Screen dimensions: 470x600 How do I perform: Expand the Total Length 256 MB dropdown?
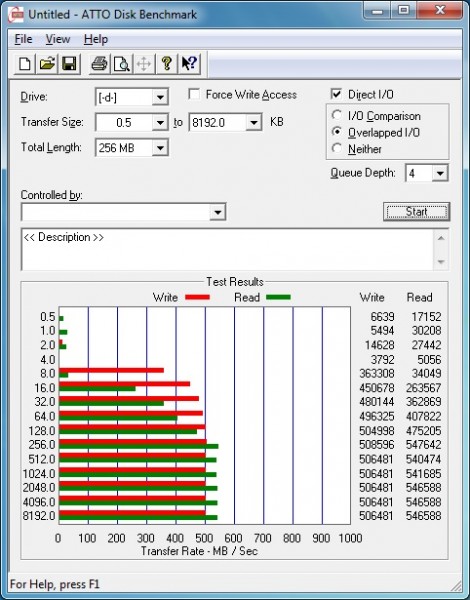click(x=160, y=148)
